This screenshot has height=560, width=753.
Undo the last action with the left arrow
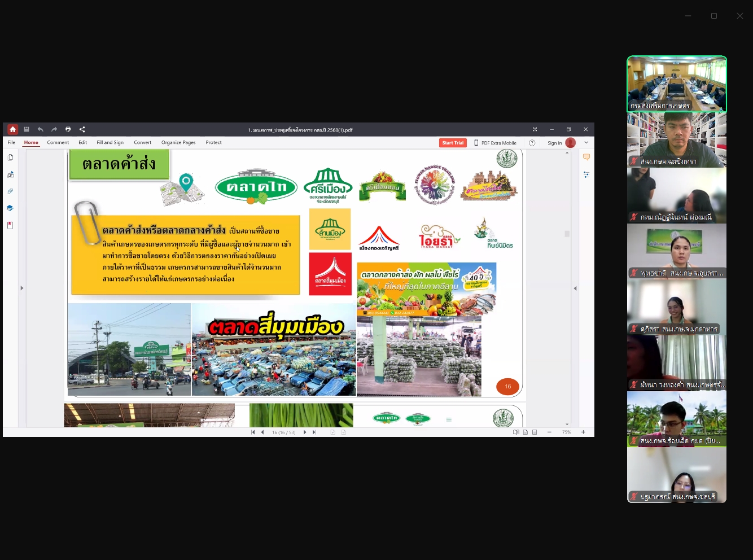pos(40,129)
